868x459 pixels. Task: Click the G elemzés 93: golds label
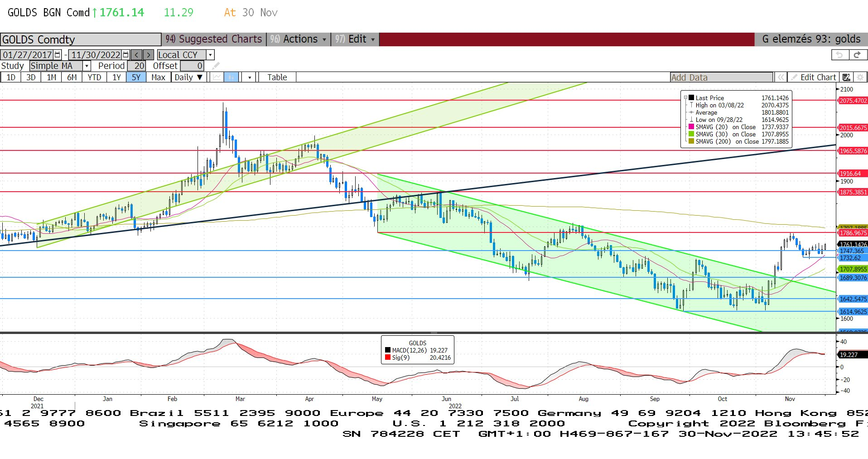(x=811, y=39)
